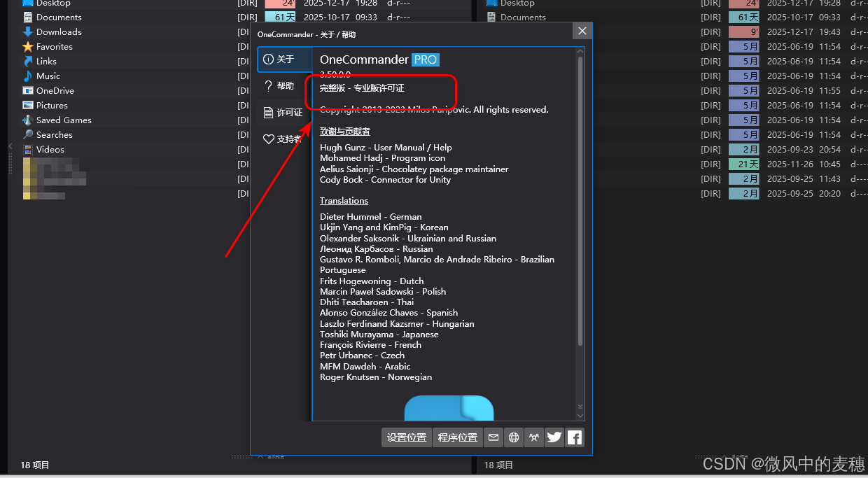Click the 设置位置 button
Screen dimensions: 868x478
click(407, 437)
